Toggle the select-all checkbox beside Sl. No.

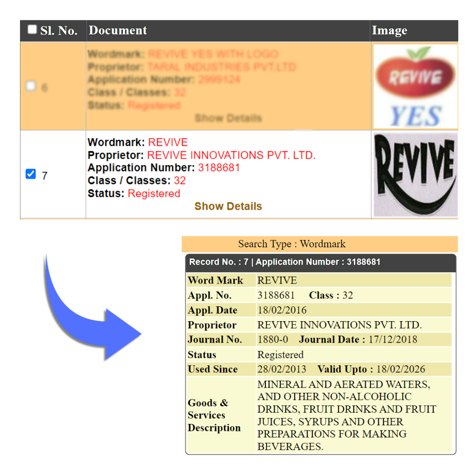tap(32, 30)
